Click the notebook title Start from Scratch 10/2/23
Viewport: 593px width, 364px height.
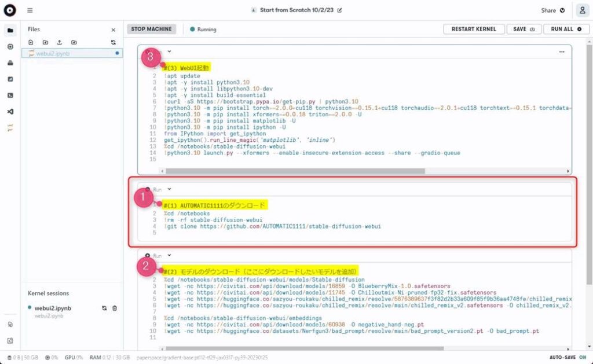(296, 10)
